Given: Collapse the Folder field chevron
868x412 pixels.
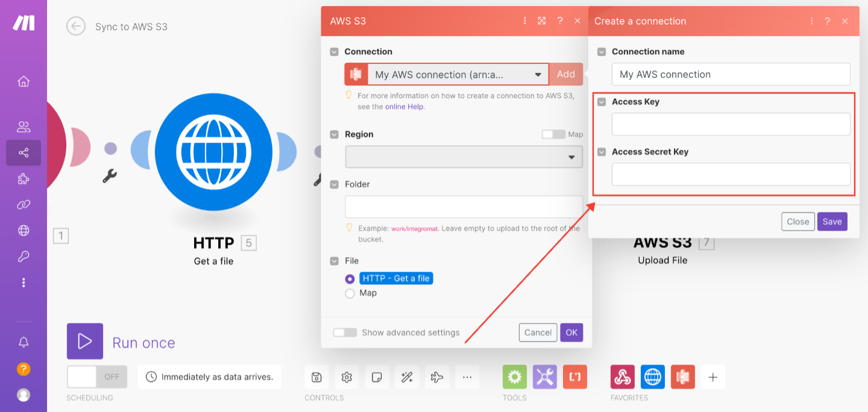Looking at the screenshot, I should tap(334, 184).
